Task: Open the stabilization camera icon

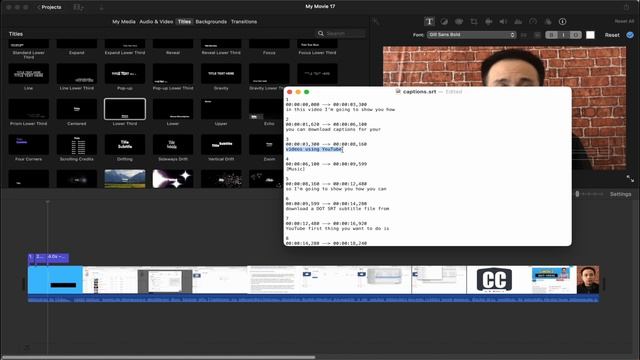Action: pyautogui.click(x=489, y=22)
